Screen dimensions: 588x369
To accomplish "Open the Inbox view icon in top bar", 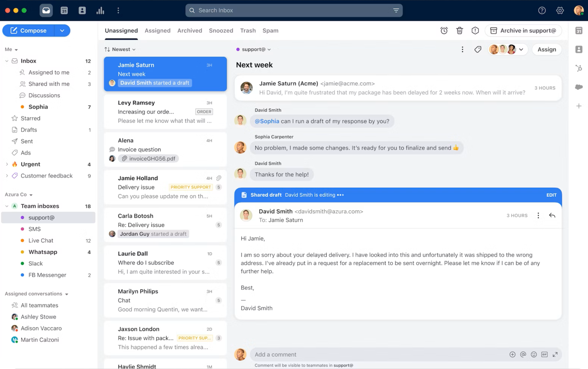I will click(x=46, y=10).
